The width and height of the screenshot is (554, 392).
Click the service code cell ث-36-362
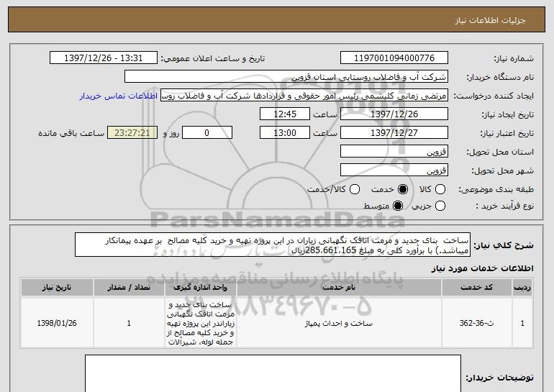pos(476,323)
